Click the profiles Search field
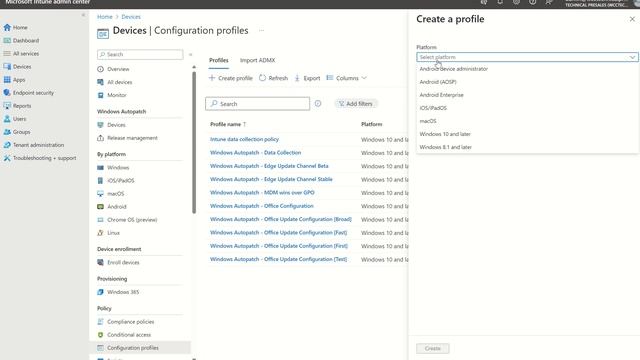This screenshot has height=360, width=640. [258, 104]
